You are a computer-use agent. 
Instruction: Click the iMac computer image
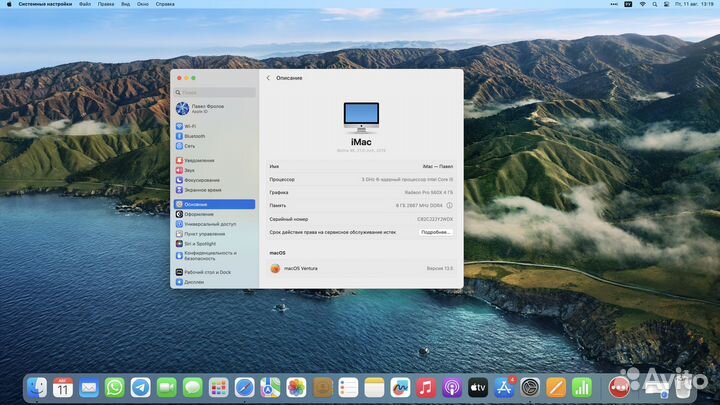click(x=361, y=118)
